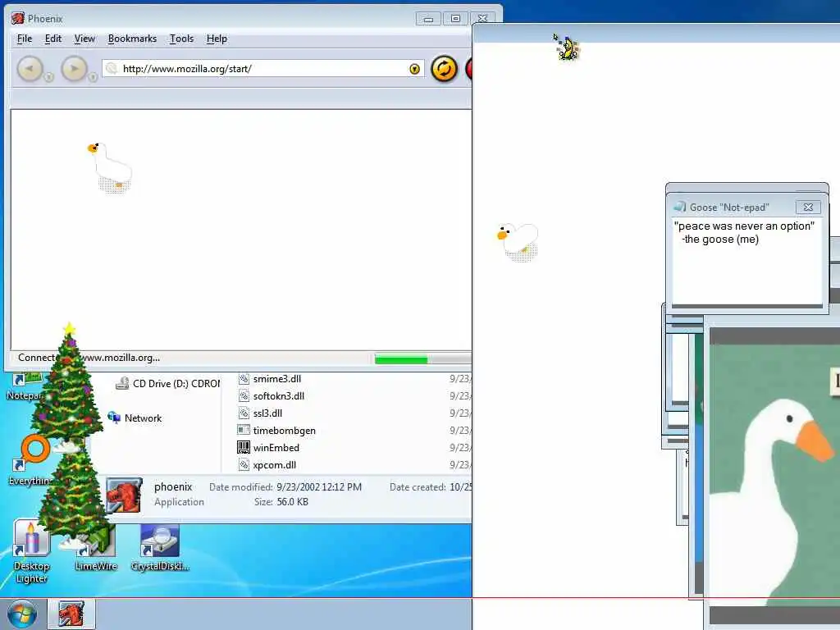Click the page icon beside the URL
This screenshot has height=630, width=840.
112,69
